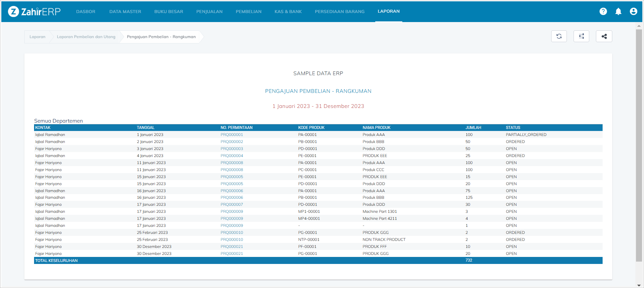
Task: Click the ZahirERP logo
Action: 34,12
